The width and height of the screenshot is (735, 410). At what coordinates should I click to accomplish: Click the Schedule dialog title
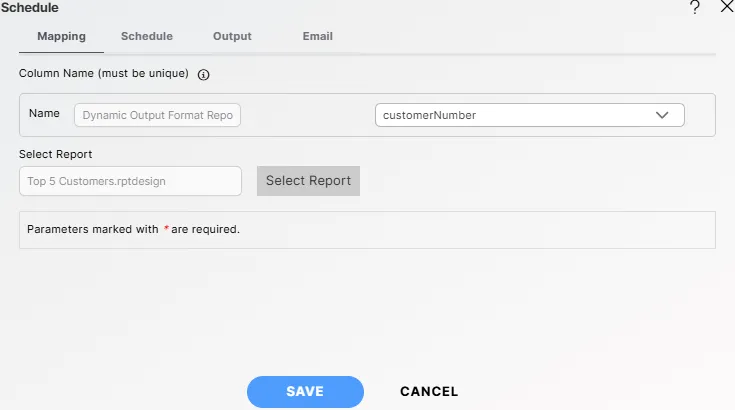[30, 7]
